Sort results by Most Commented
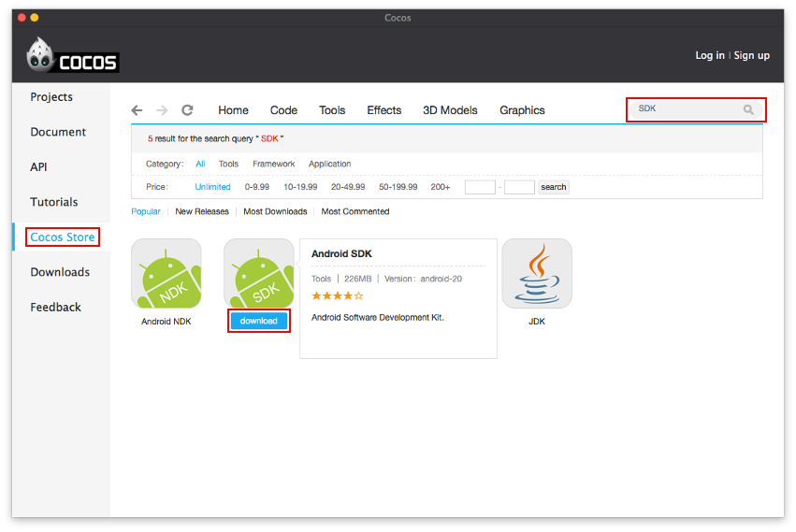The height and width of the screenshot is (532, 796). pos(355,211)
